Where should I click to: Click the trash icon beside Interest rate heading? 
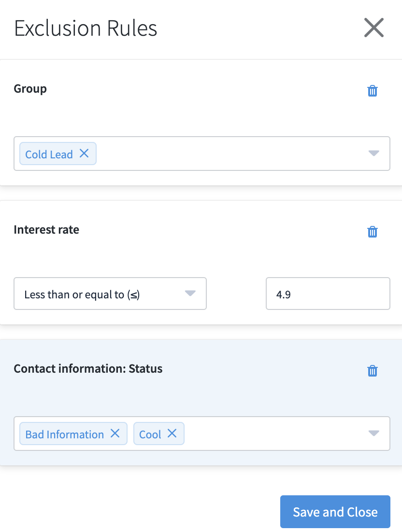372,232
